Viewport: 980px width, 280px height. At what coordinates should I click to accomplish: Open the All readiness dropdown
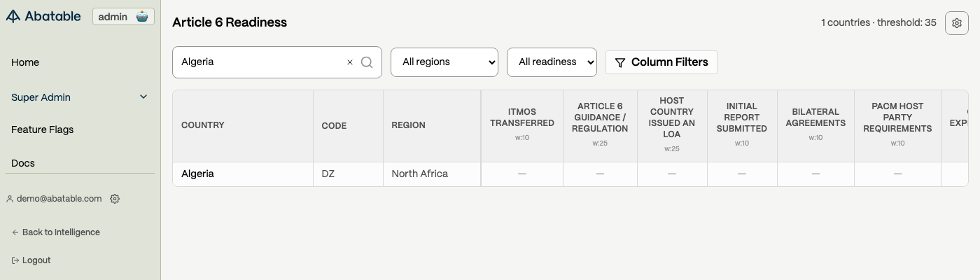pyautogui.click(x=552, y=62)
